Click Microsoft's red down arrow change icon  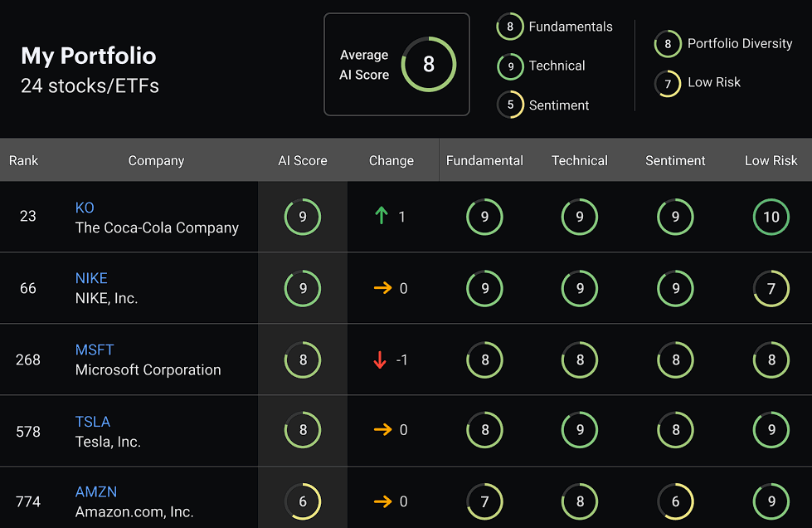380,359
